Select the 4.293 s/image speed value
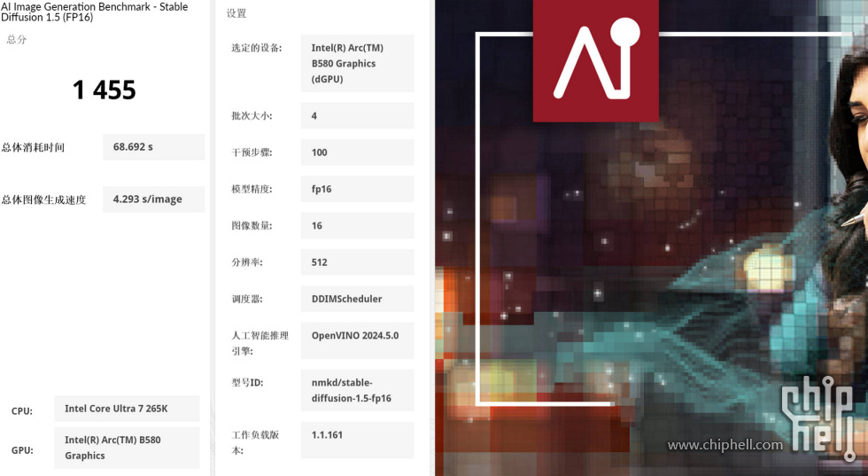Viewport: 868px width, 476px height. coord(154,199)
